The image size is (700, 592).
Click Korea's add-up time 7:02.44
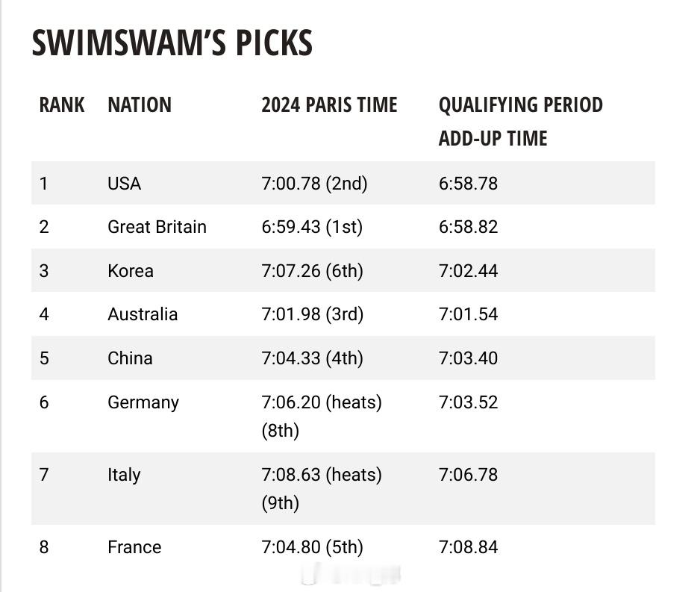pyautogui.click(x=469, y=270)
